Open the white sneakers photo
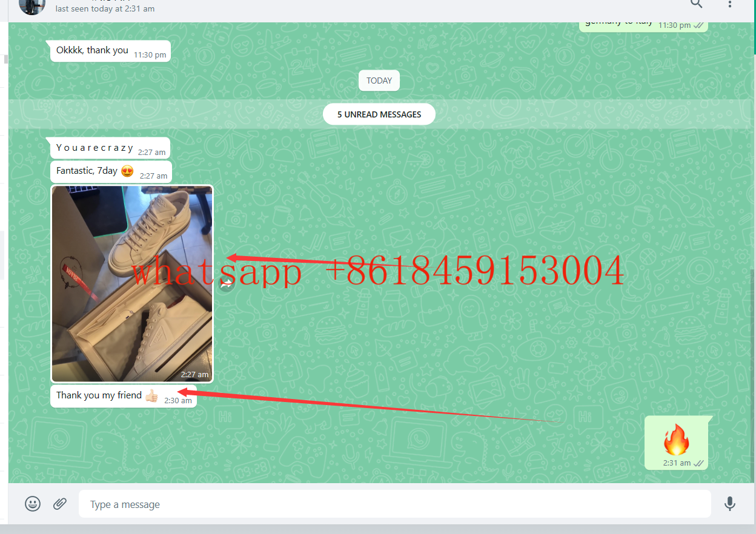756x534 pixels. [x=132, y=283]
